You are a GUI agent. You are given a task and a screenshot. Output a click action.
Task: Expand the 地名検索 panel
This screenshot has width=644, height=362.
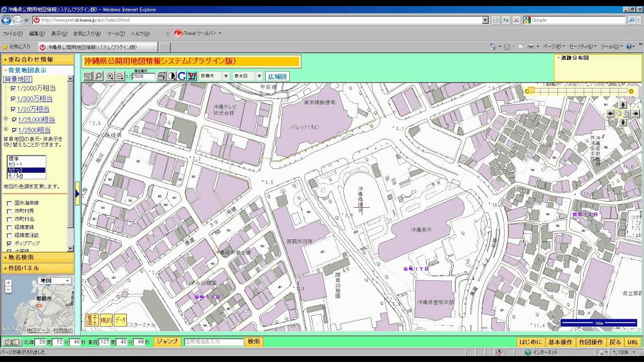37,257
